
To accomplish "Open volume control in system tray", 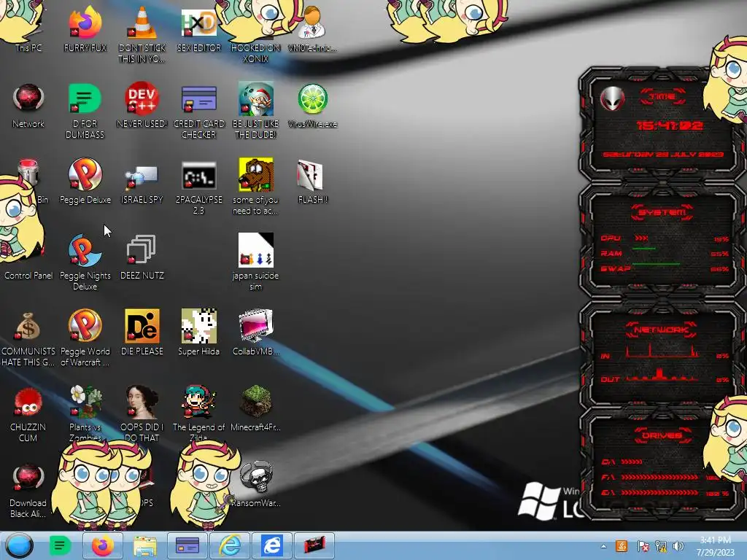I will click(678, 546).
